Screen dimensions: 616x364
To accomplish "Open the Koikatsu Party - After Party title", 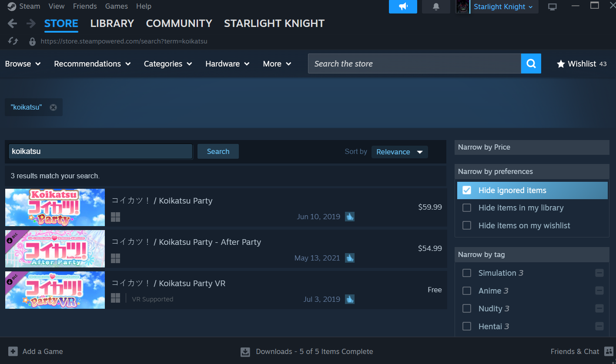I will pyautogui.click(x=186, y=242).
